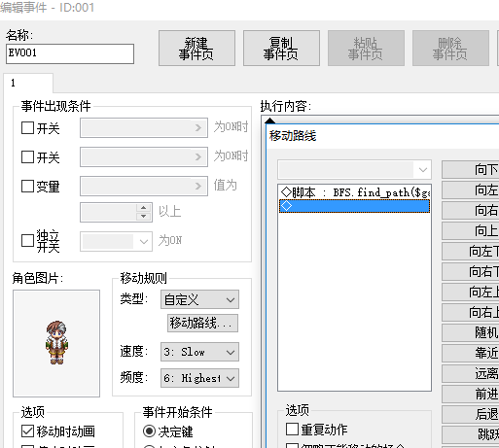Open the second 开关 switch selector
This screenshot has width=499, height=448.
[144, 156]
